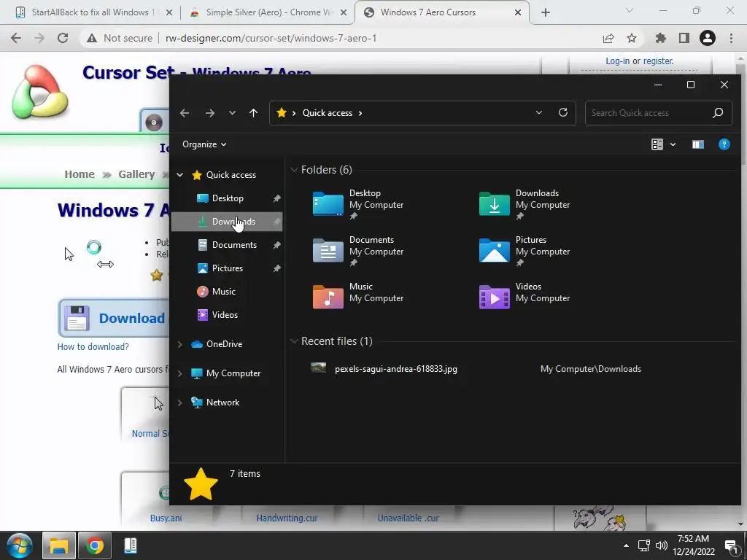This screenshot has width=747, height=560.
Task: Open the Organize menu
Action: tap(204, 144)
